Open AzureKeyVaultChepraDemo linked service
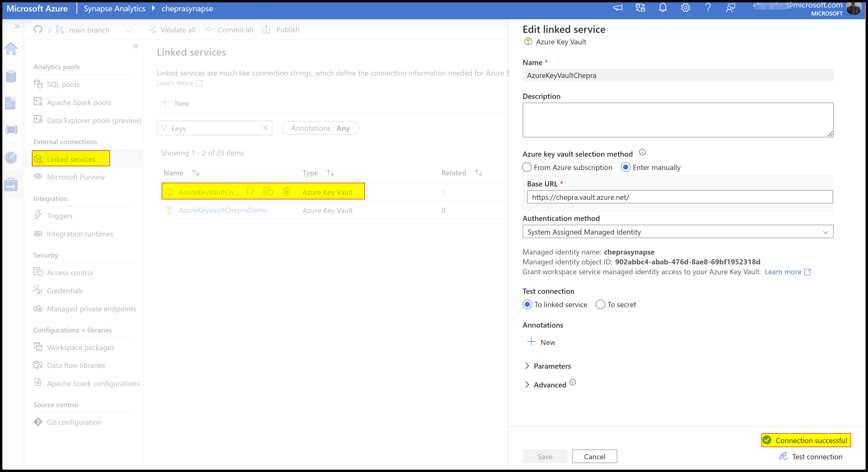The image size is (868, 472). tap(223, 210)
